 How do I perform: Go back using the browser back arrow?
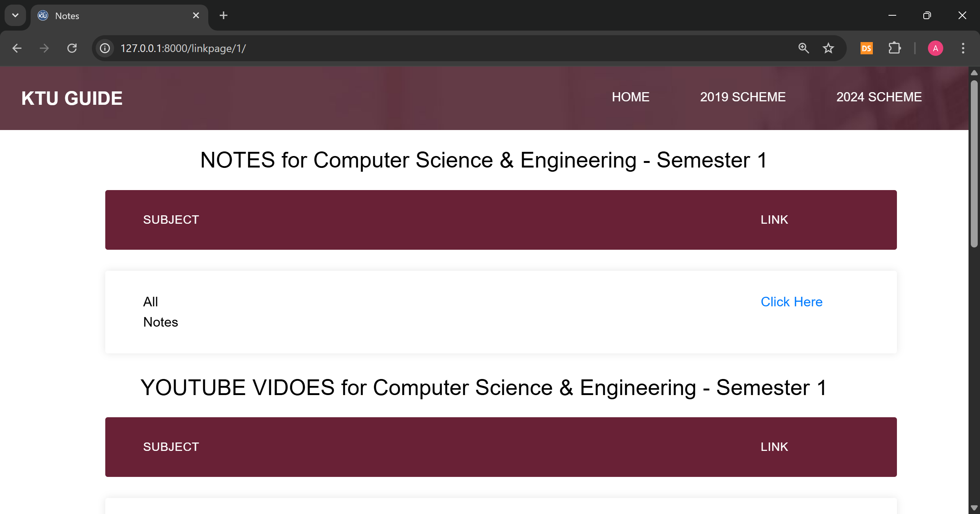pos(17,48)
